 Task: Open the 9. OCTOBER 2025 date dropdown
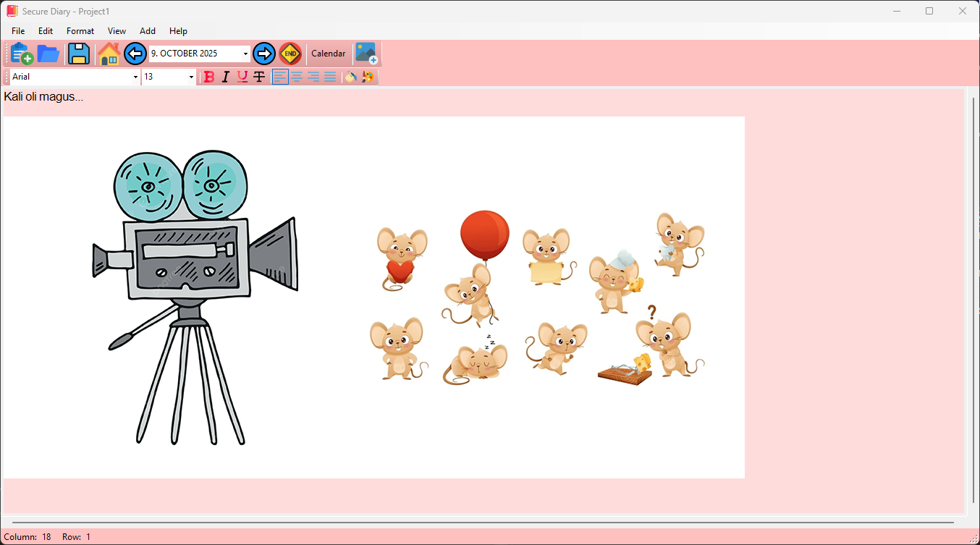coord(245,54)
